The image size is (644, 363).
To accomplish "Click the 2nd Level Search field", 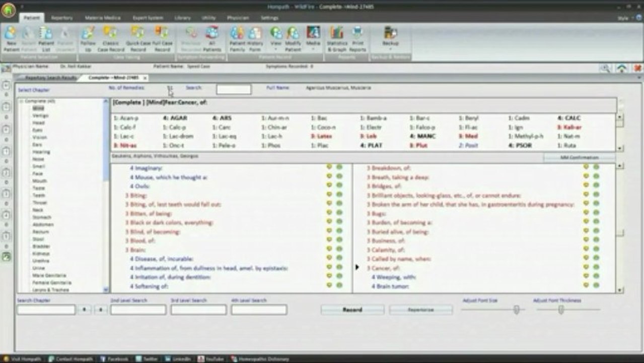I will pos(138,310).
